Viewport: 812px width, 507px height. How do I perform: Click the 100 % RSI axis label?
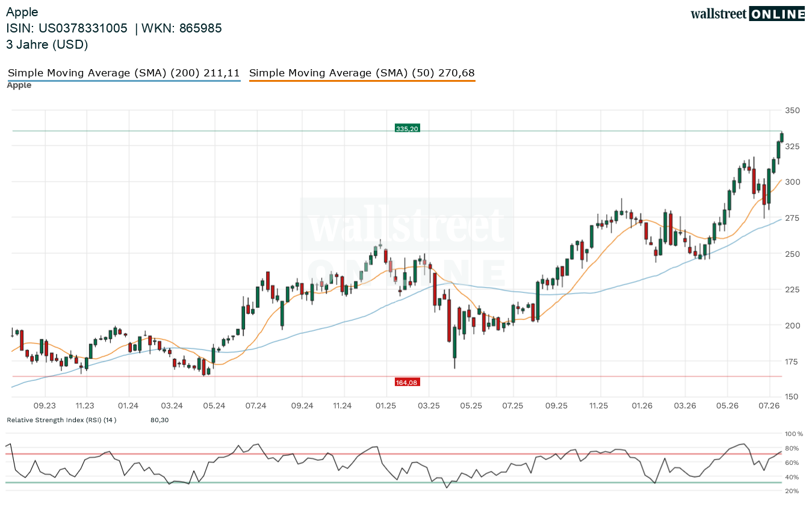(794, 434)
